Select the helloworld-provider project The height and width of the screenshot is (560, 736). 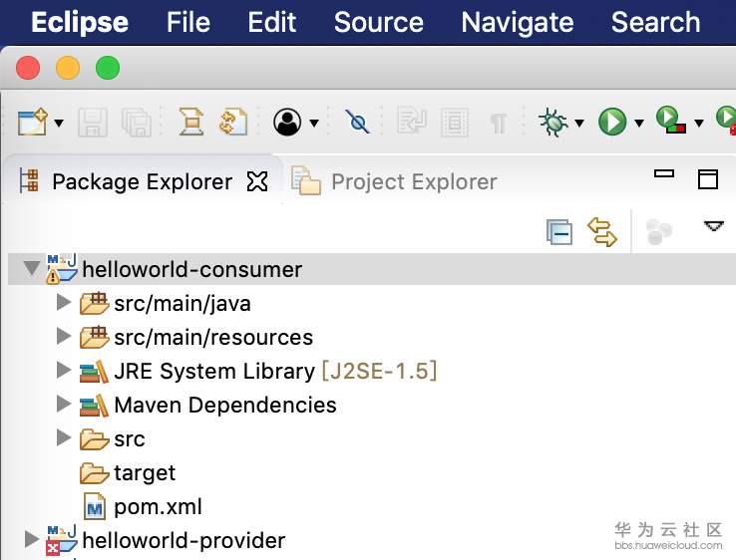(x=184, y=541)
